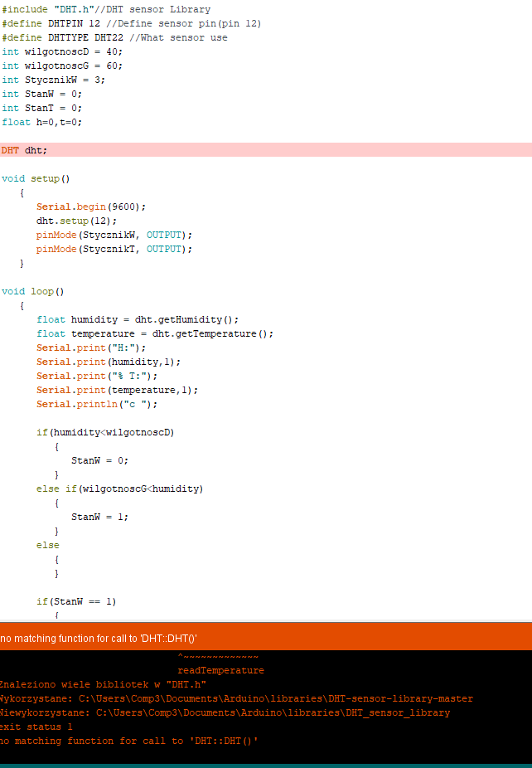Click 'exit status 1' console line
The width and height of the screenshot is (532, 768).
[x=36, y=727]
